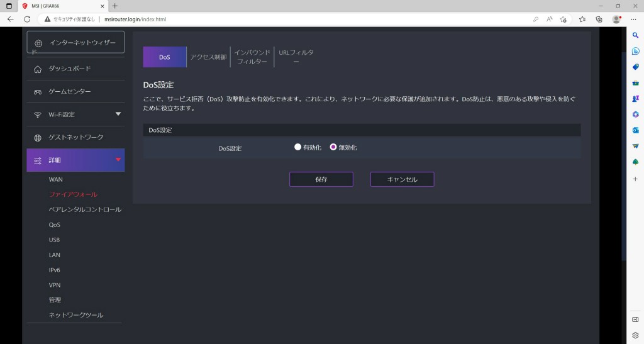Open the Outlook icon in Edge sidebar
This screenshot has width=644, height=344.
click(x=635, y=130)
